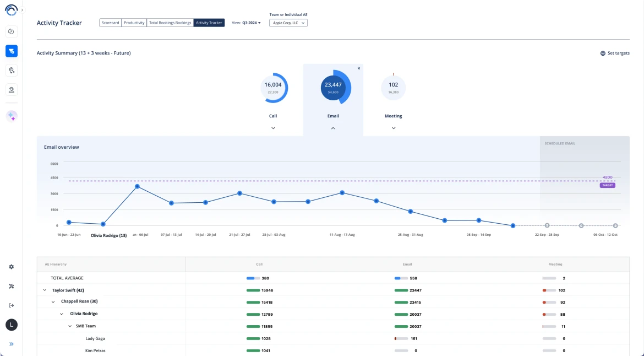Switch to the Productivity tab
Image resolution: width=644 pixels, height=356 pixels.
pos(134,23)
